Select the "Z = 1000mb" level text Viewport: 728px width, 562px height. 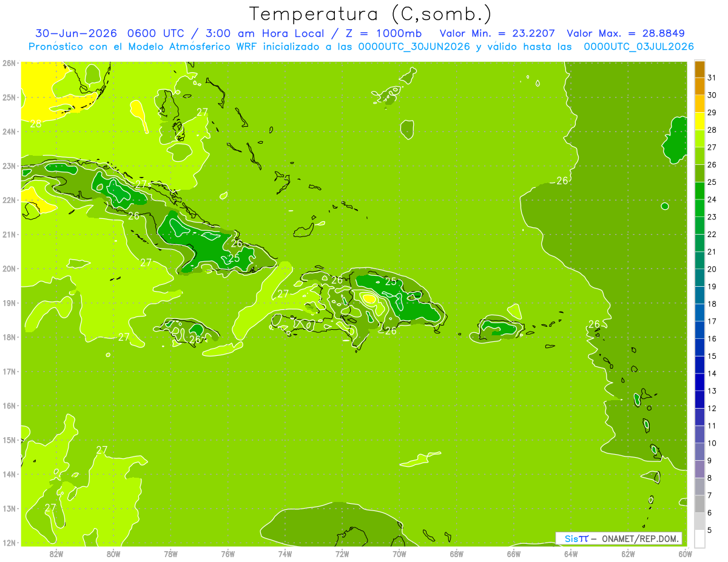click(383, 33)
